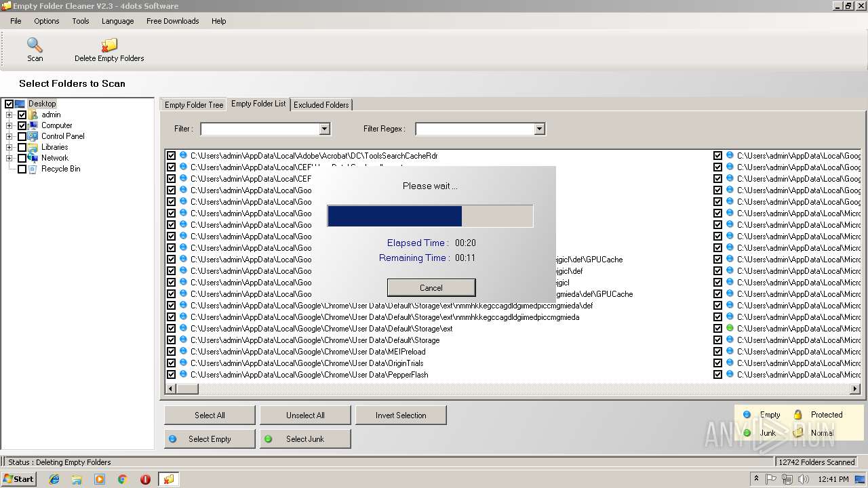Click the Unselect All button
Viewport: 868px width, 488px height.
coord(305,415)
